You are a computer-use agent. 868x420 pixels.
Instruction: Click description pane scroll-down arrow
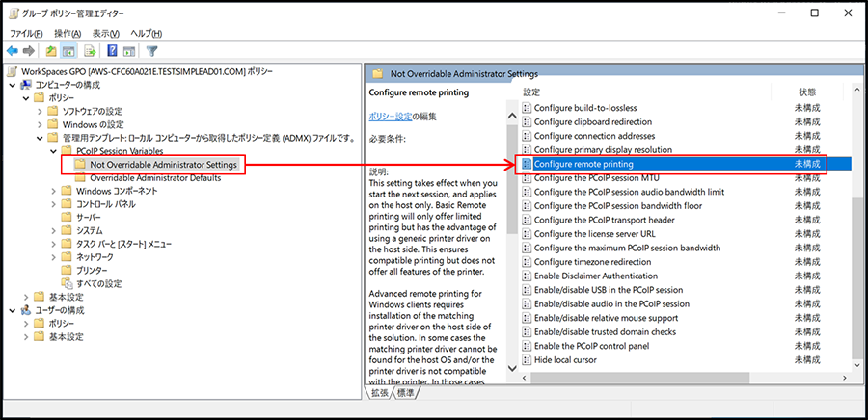511,367
